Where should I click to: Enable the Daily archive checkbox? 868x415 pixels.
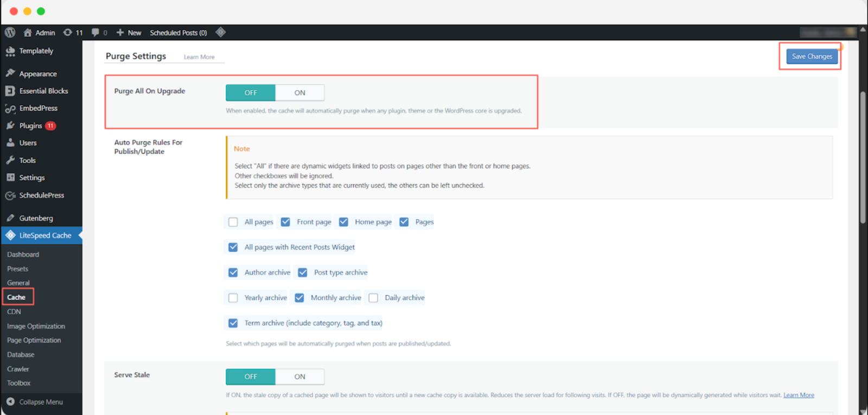coord(373,298)
